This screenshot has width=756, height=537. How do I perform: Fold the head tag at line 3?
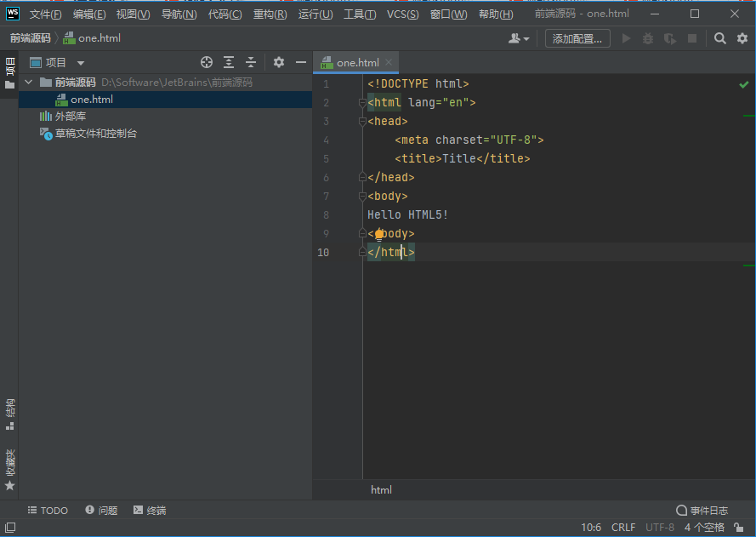pos(361,122)
